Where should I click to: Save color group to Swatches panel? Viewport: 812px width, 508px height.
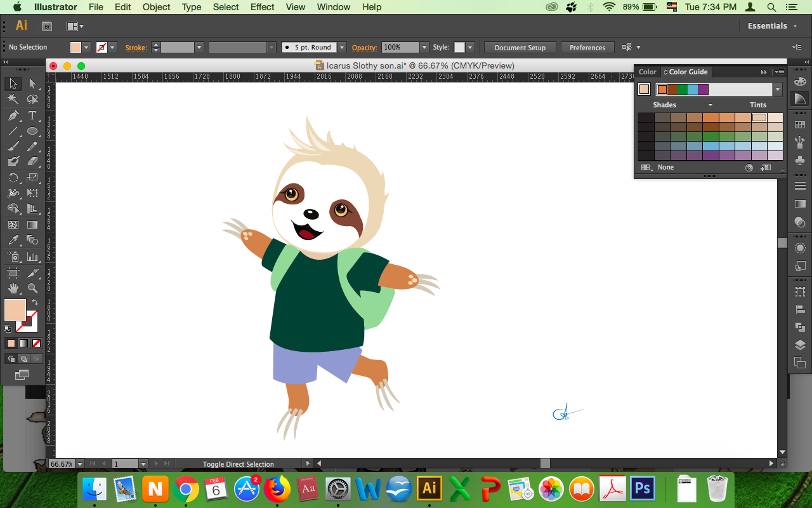(766, 168)
